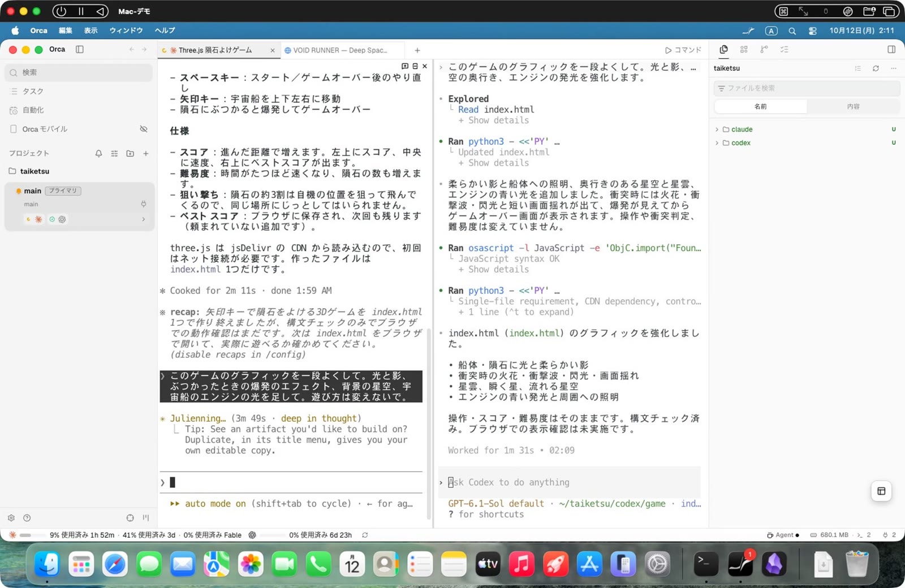Open a new tab with plus
The image size is (905, 588).
417,50
